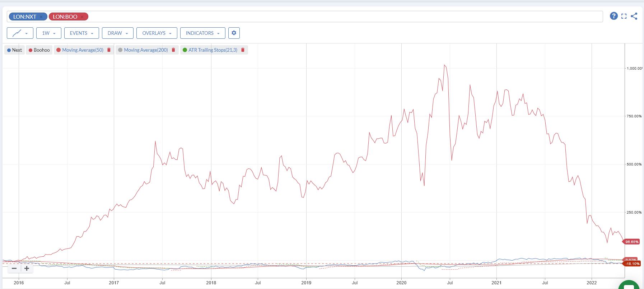The image size is (644, 289).
Task: Click the 2017 x-axis label
Action: click(x=114, y=283)
